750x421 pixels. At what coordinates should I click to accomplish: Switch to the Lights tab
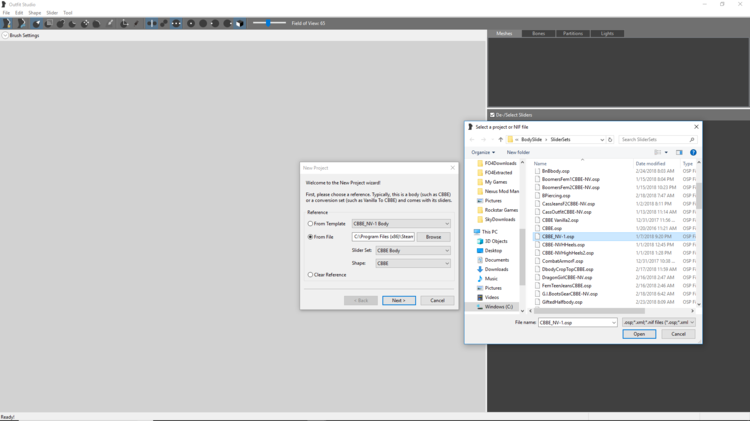[x=607, y=33]
